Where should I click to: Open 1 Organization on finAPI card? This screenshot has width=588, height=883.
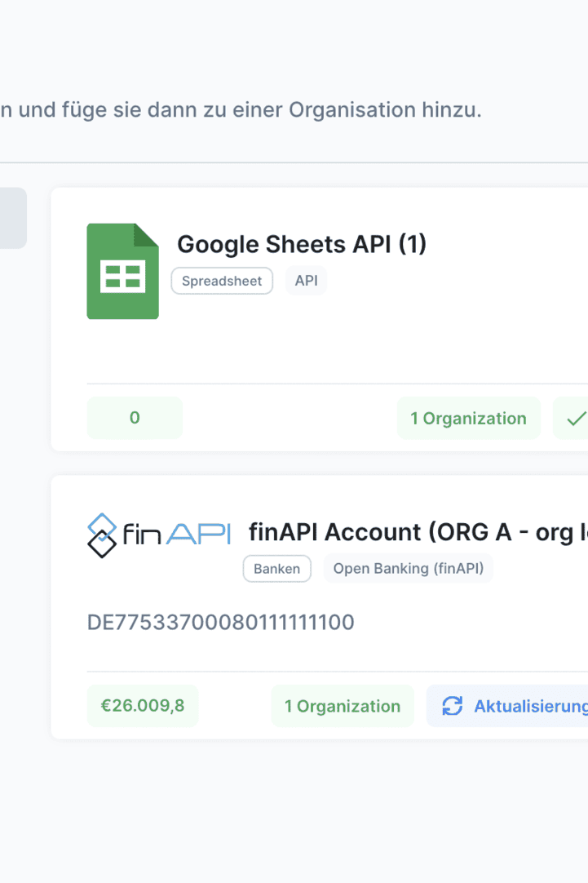point(343,706)
